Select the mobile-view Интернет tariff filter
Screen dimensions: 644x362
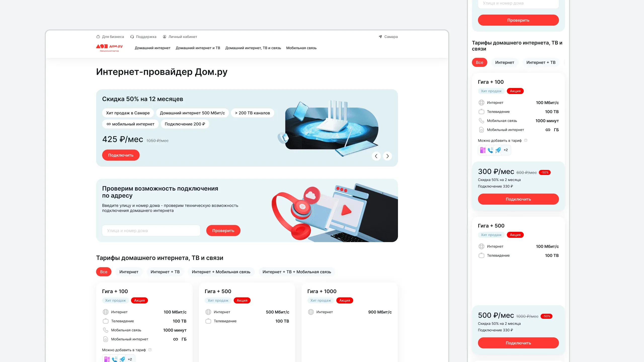point(505,62)
